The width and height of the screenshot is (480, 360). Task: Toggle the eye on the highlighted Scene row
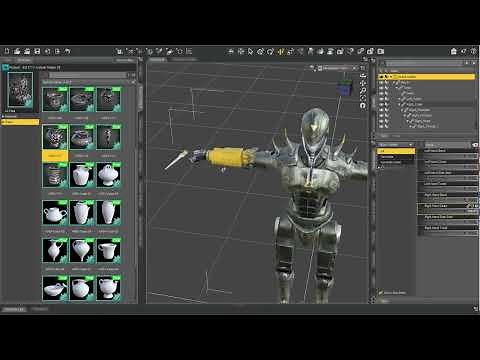click(x=381, y=77)
